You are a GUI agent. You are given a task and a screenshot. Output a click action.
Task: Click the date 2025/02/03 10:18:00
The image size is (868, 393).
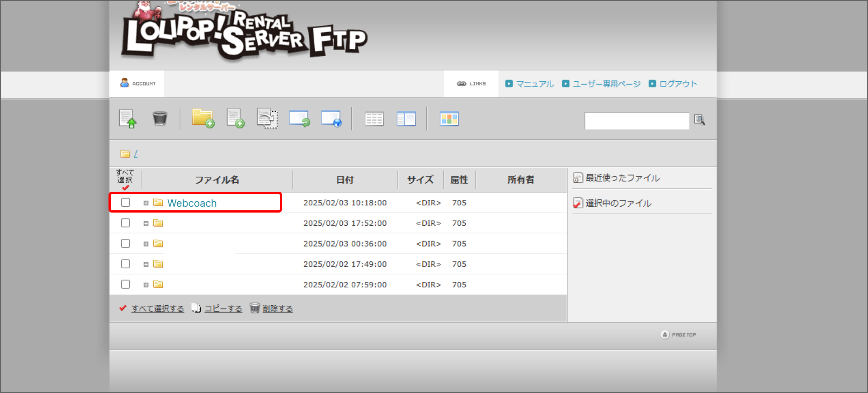coord(345,203)
